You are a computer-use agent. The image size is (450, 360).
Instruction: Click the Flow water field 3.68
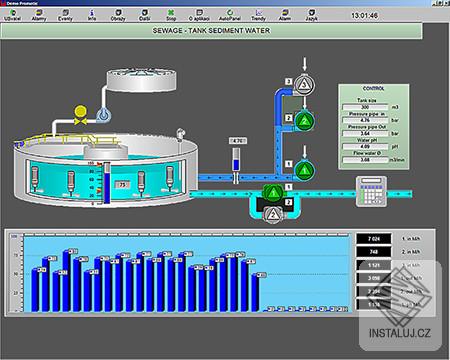[x=365, y=160]
